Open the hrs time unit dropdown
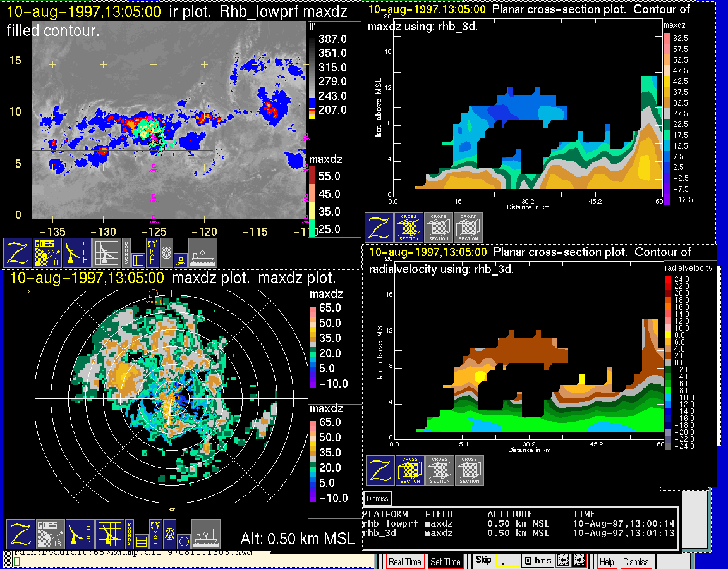This screenshot has width=728, height=569. click(538, 561)
